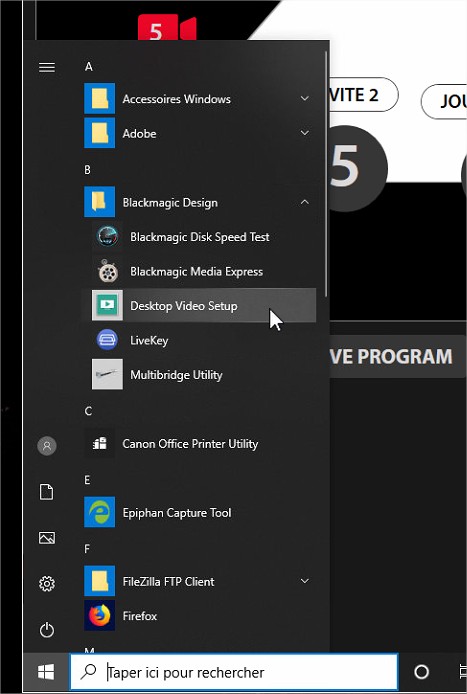The image size is (467, 694).
Task: Click the FileZilla FTP Client folder icon
Action: [100, 581]
